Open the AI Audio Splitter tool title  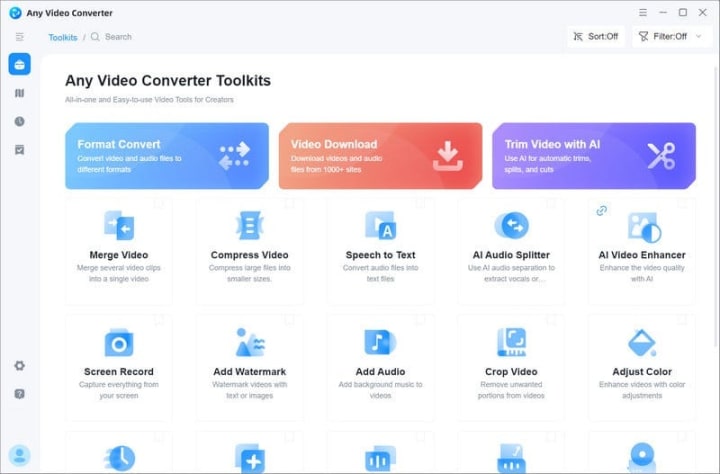pyautogui.click(x=511, y=255)
